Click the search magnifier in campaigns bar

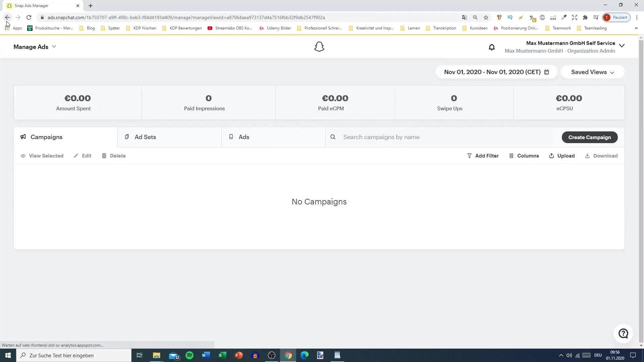point(333,137)
